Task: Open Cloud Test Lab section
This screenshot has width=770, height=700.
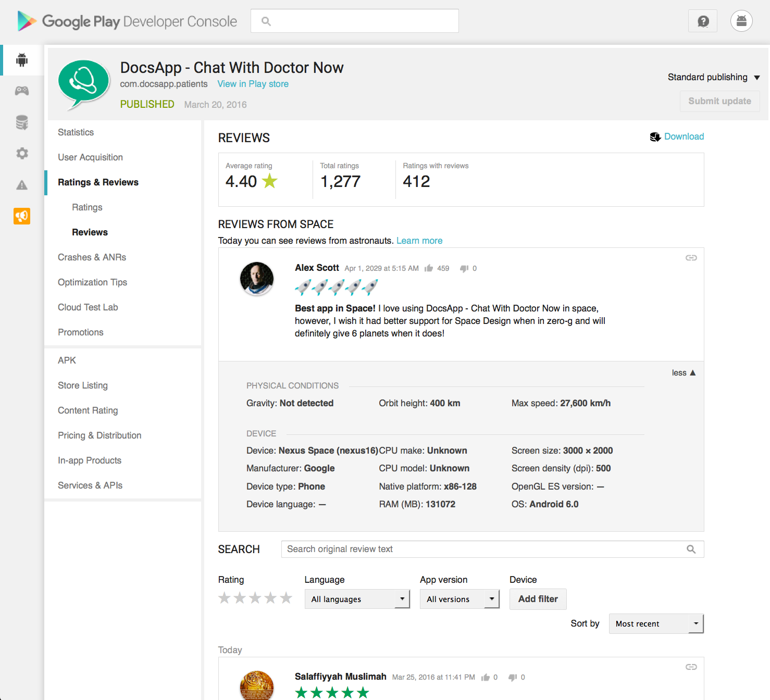Action: [x=88, y=307]
